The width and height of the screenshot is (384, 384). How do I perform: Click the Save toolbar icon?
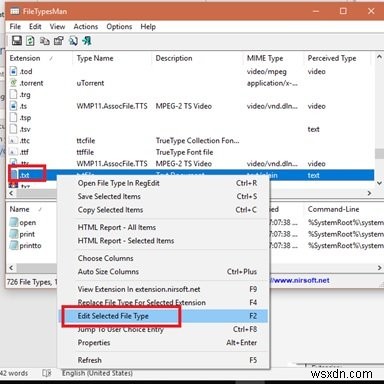click(17, 41)
